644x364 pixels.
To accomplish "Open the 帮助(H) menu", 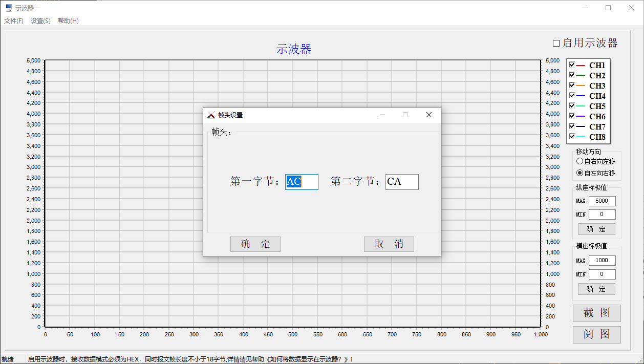I will click(68, 21).
